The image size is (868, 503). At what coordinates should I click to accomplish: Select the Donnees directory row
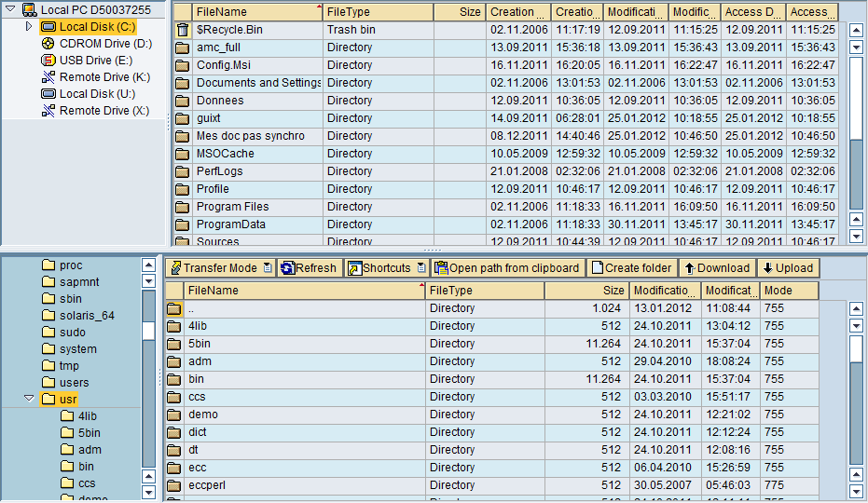point(506,101)
